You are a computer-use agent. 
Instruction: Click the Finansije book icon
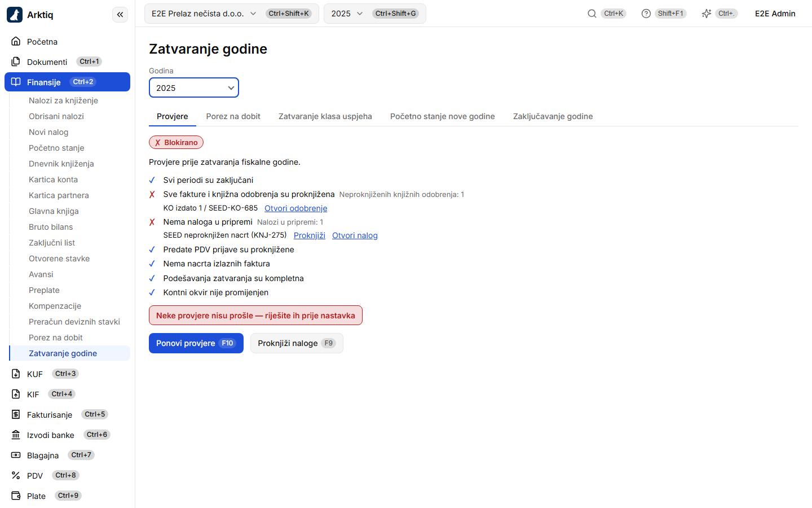click(16, 82)
